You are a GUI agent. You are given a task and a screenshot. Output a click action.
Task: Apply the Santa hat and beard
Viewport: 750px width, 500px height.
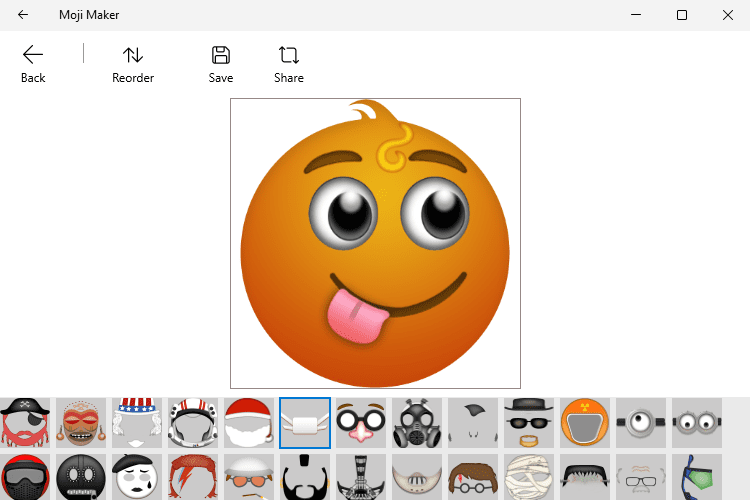pos(249,423)
